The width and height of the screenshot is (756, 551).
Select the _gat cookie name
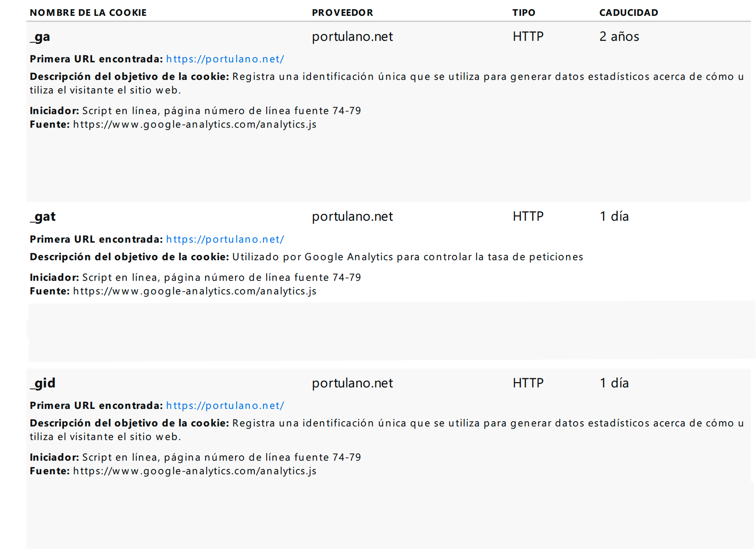43,217
